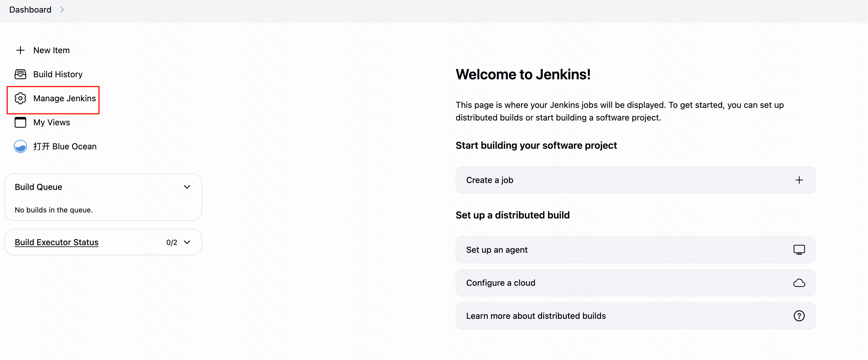Click the question mark help icon
Screen dimensions: 868x360
tap(799, 316)
